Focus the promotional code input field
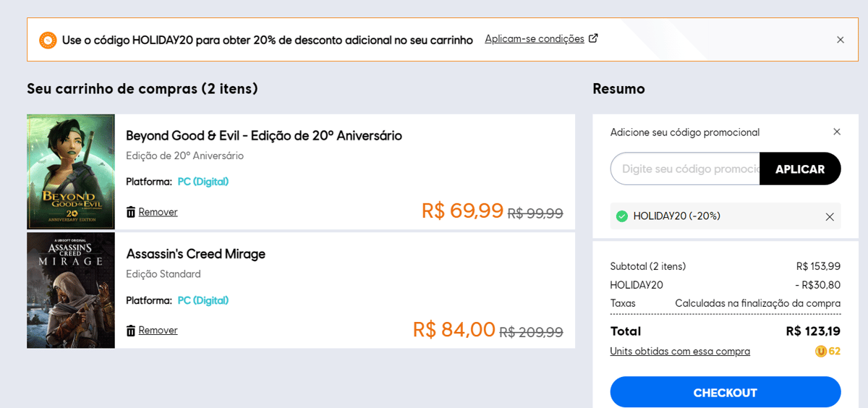 (685, 169)
